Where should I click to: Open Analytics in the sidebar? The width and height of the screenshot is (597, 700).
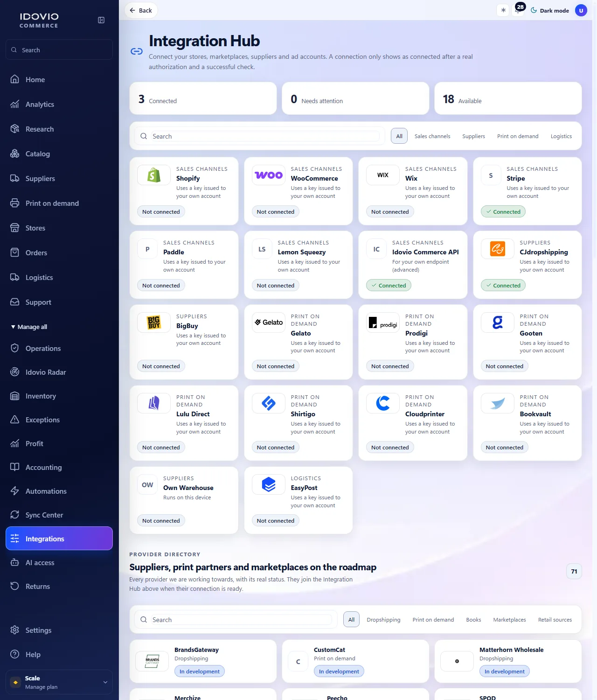pos(59,105)
